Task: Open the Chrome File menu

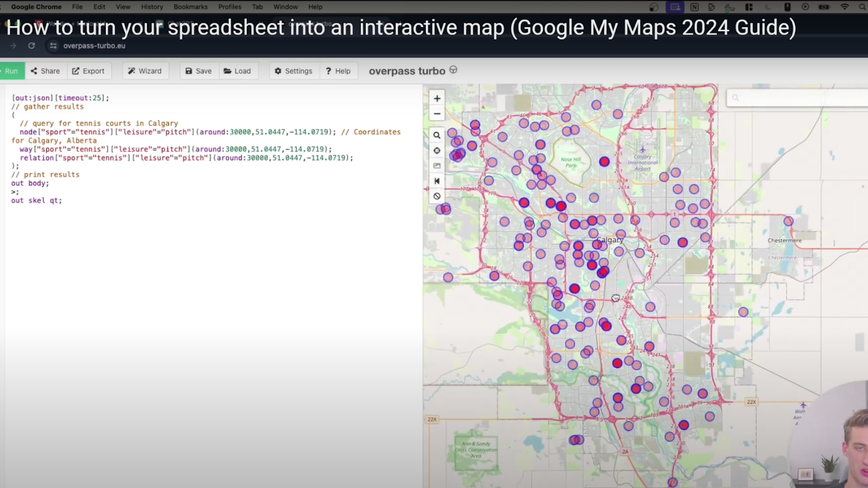Action: tap(78, 7)
